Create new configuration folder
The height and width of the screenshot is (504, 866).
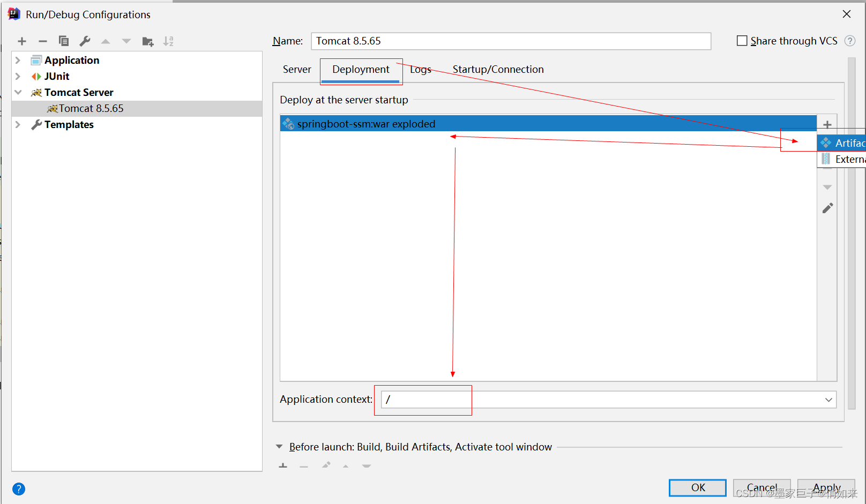(148, 41)
